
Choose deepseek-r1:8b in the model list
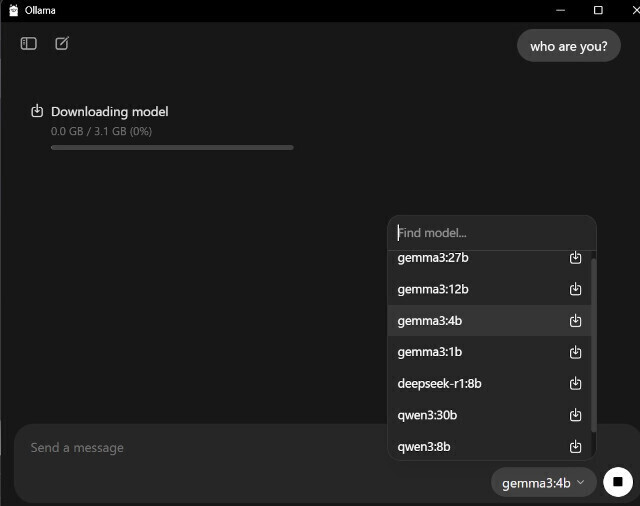pyautogui.click(x=489, y=384)
